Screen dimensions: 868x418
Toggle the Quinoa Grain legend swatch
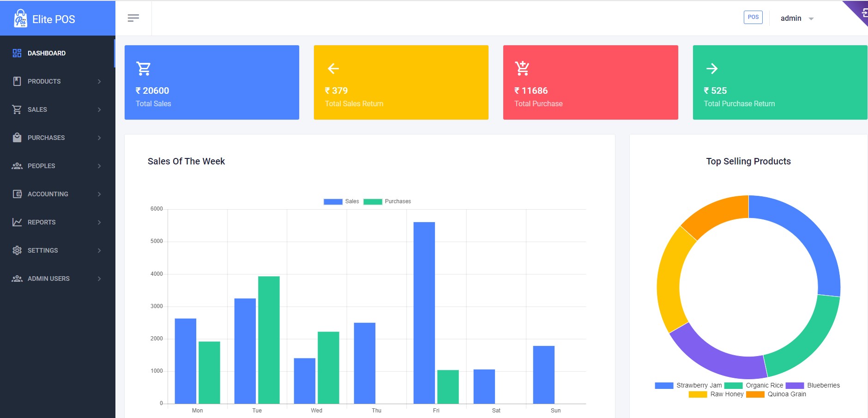click(x=755, y=394)
